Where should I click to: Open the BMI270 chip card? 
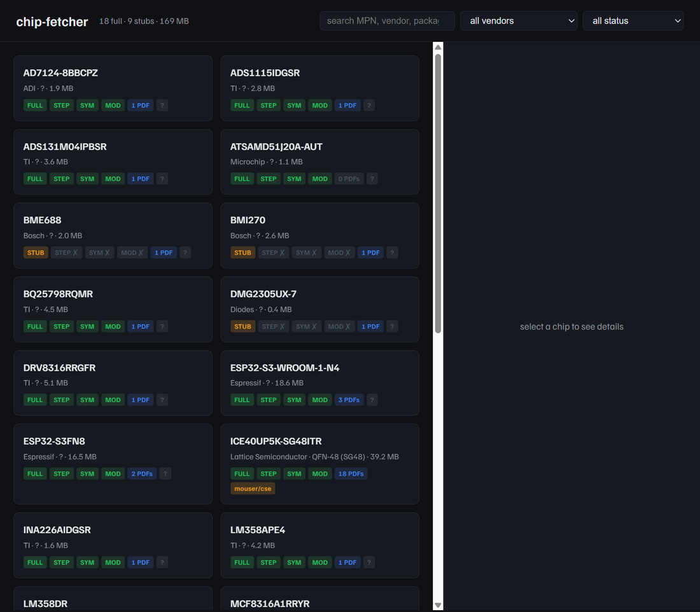tap(319, 235)
